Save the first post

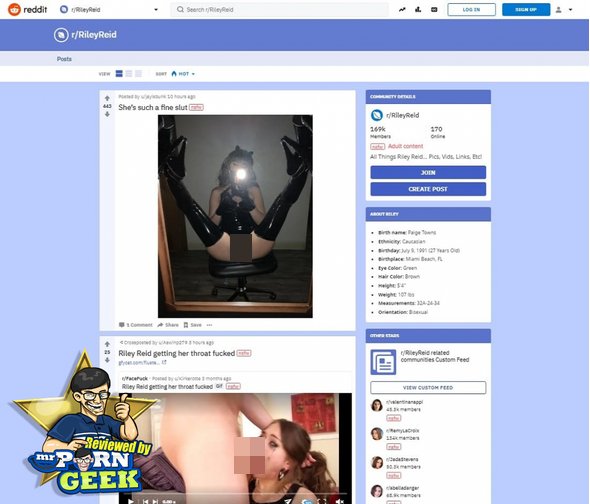click(192, 325)
